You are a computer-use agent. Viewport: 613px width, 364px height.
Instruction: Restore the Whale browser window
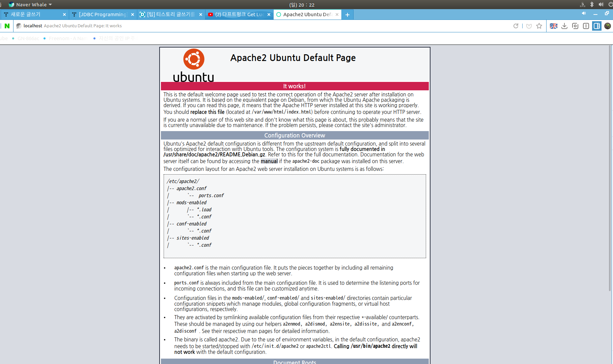coord(607,13)
